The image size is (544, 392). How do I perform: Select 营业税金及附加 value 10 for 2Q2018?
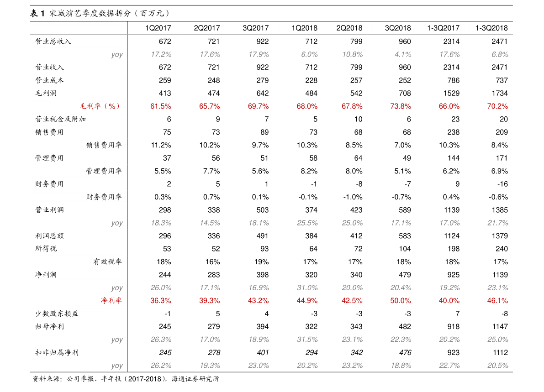(358, 119)
